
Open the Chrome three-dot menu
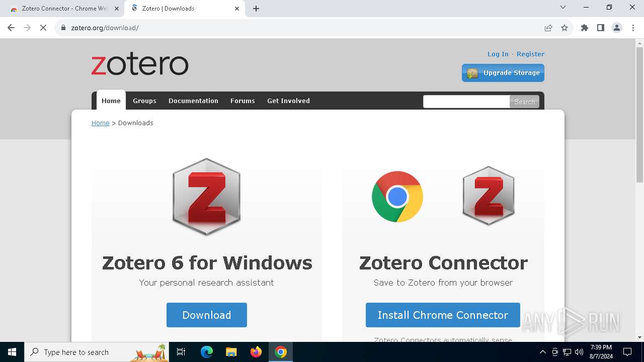click(633, 28)
